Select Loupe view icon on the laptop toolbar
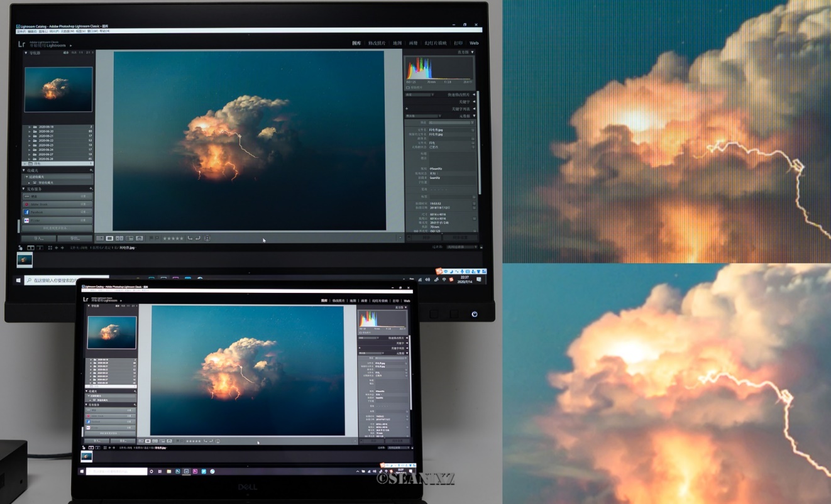The height and width of the screenshot is (504, 831). pos(149,441)
